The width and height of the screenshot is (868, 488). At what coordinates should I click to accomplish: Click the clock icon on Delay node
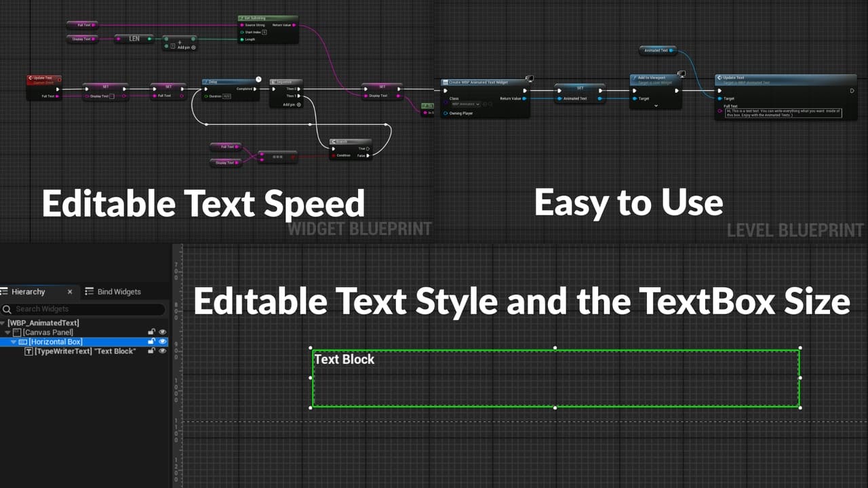[x=258, y=79]
